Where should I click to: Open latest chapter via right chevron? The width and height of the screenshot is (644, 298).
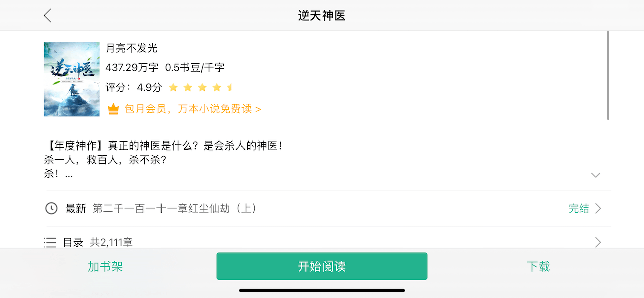click(x=598, y=208)
